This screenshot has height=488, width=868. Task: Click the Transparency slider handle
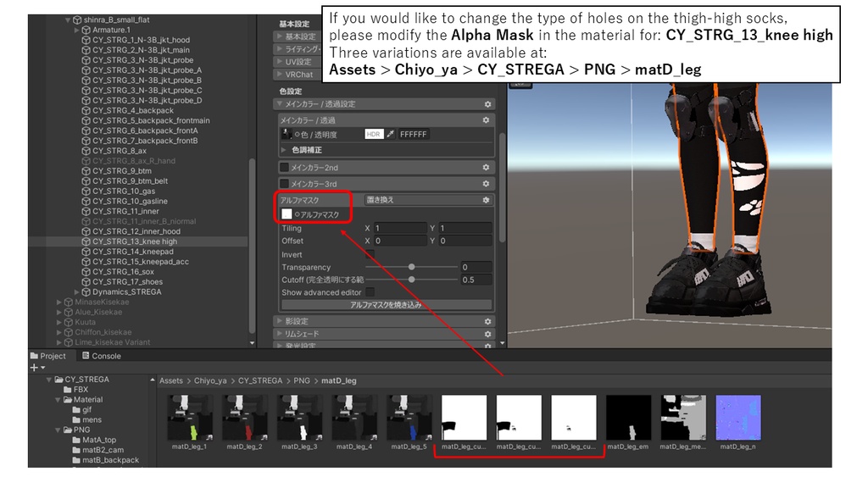411,267
